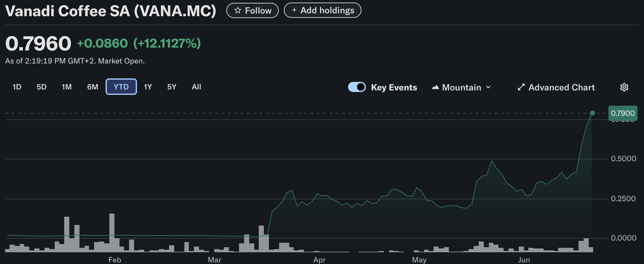Click the market open timestamp text

[x=75, y=61]
